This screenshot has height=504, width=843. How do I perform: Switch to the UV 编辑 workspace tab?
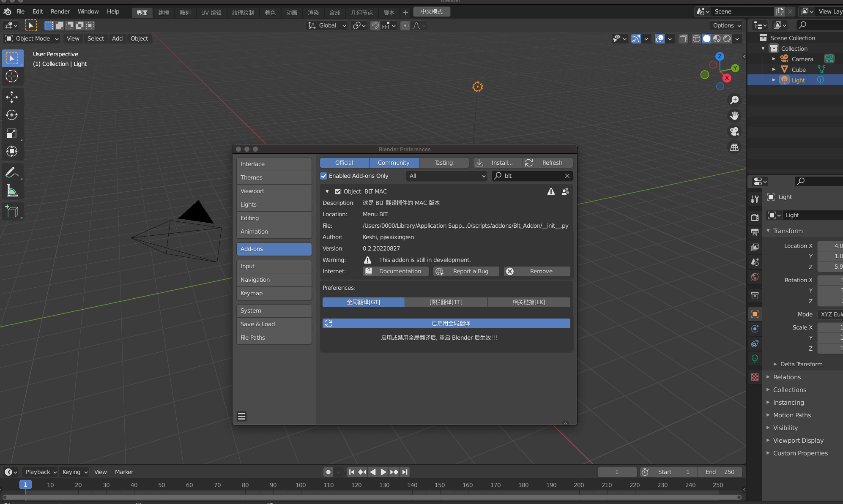click(x=211, y=12)
